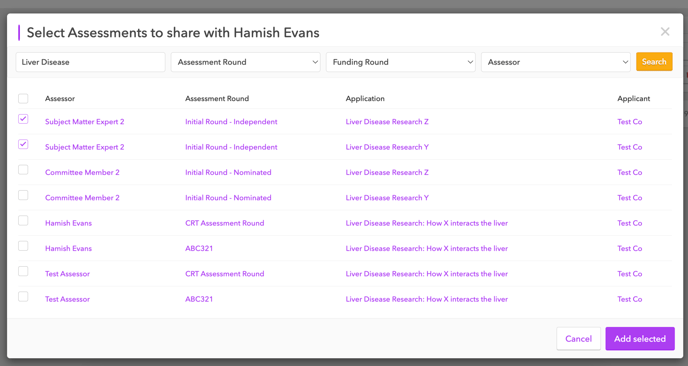The height and width of the screenshot is (366, 688).
Task: Check Test Assessor CRT Assessment Round row
Action: 23,271
